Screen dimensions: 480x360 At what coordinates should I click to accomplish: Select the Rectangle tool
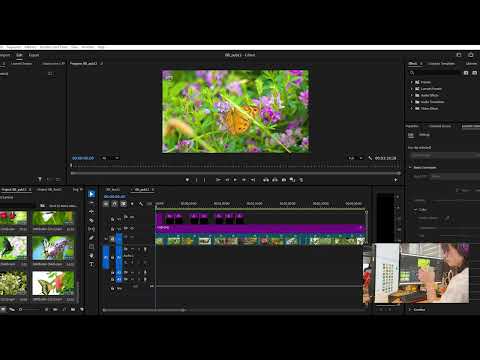point(92,247)
